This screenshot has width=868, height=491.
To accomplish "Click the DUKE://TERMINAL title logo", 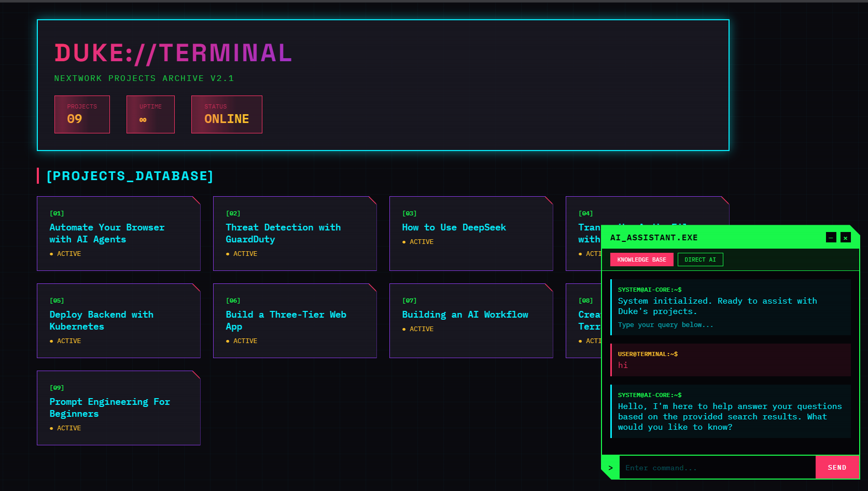I will pyautogui.click(x=173, y=53).
